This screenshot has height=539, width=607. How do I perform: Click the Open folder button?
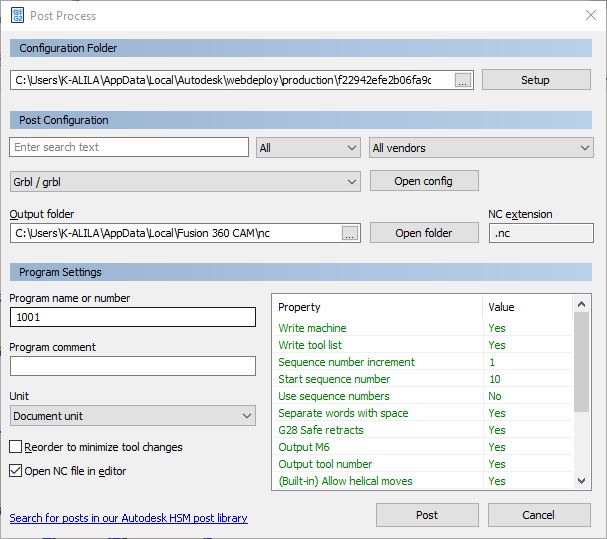coord(423,233)
